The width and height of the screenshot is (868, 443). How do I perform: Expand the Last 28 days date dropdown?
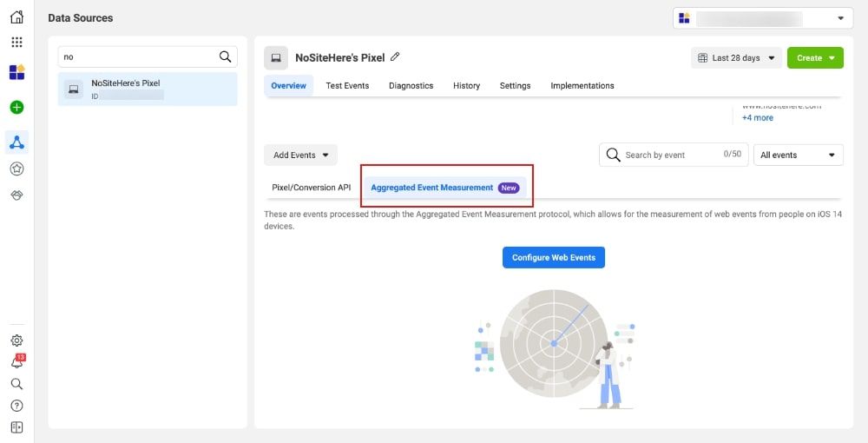click(736, 57)
